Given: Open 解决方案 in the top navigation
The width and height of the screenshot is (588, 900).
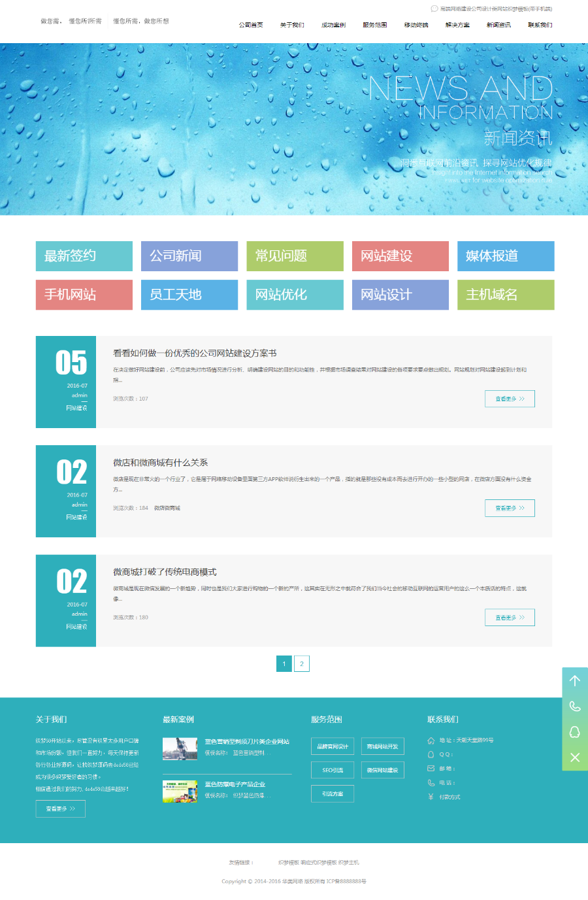Looking at the screenshot, I should click(457, 25).
